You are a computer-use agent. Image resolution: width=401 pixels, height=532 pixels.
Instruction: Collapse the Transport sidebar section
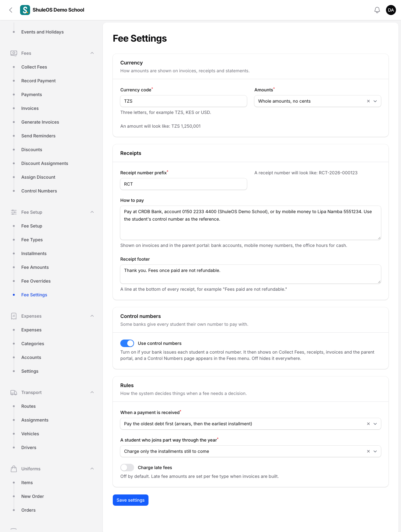click(92, 392)
